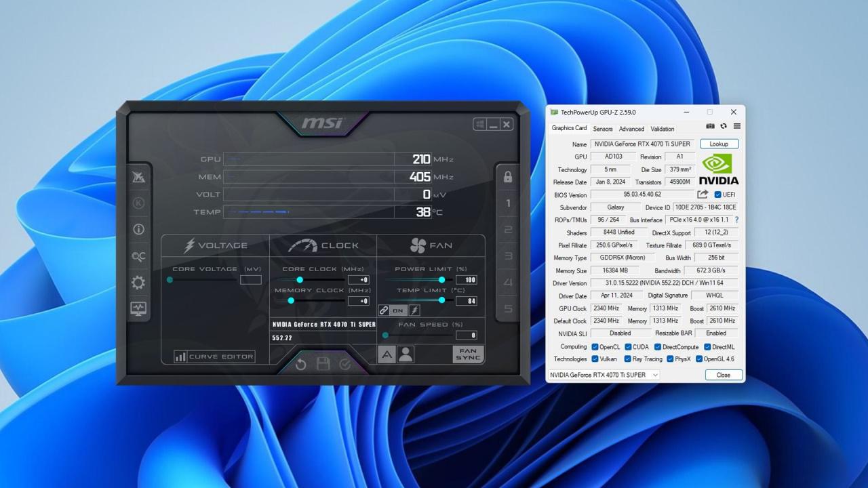Click the Afterburner information icon
Viewport: 868px width, 488px height.
point(138,229)
